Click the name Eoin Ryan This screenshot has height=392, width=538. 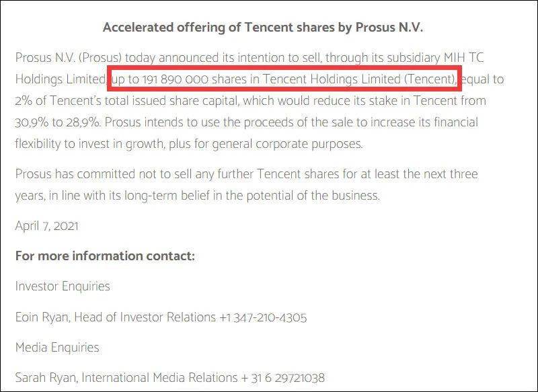tap(42, 317)
